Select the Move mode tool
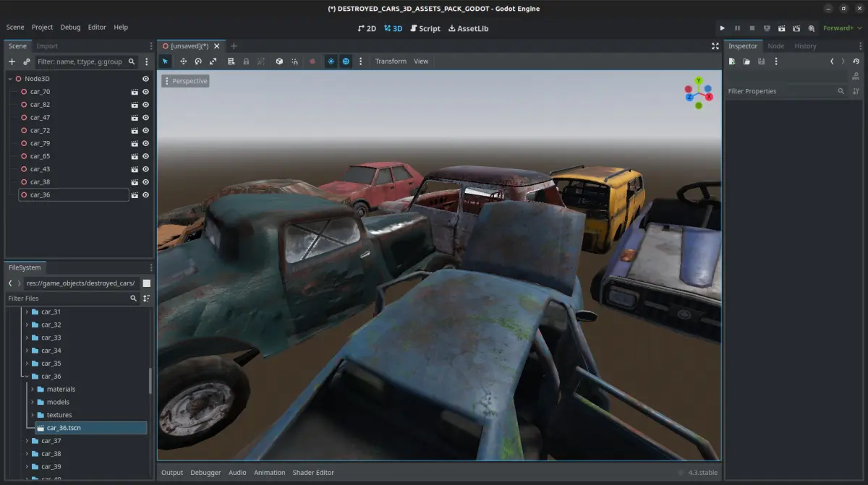868x485 pixels. (x=183, y=61)
